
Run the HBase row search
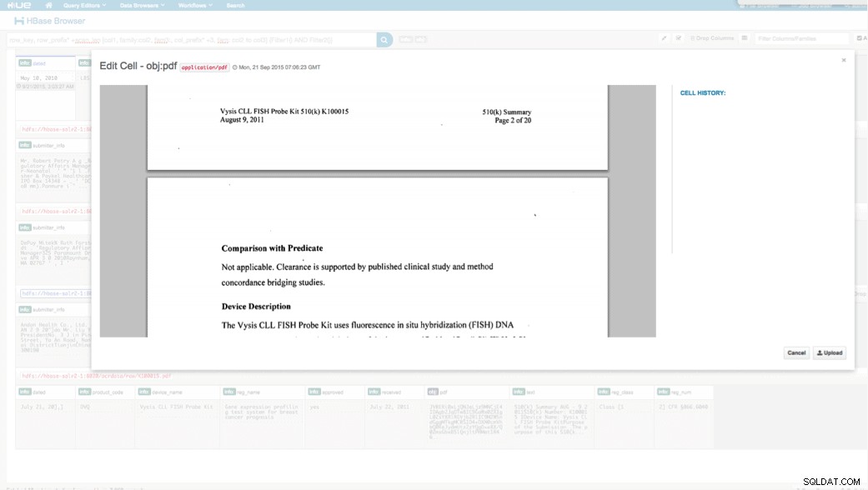[x=384, y=40]
